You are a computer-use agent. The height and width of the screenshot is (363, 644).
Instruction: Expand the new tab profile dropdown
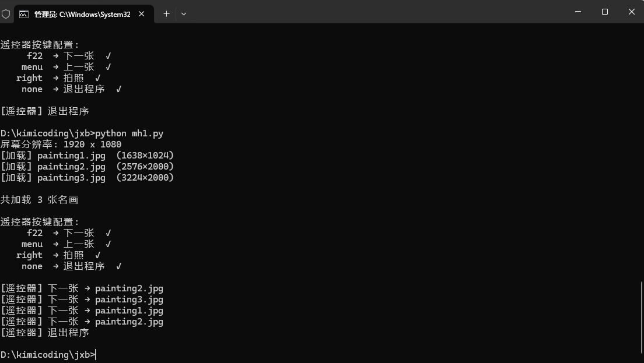coord(184,14)
